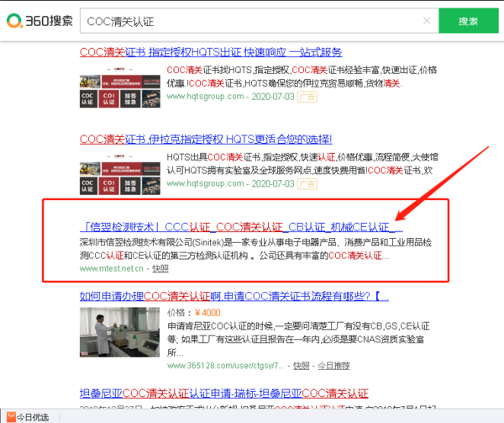Viewport: 504px width, 423px height.
Task: Click first HQTS ad thumbnail image
Action: [x=120, y=87]
